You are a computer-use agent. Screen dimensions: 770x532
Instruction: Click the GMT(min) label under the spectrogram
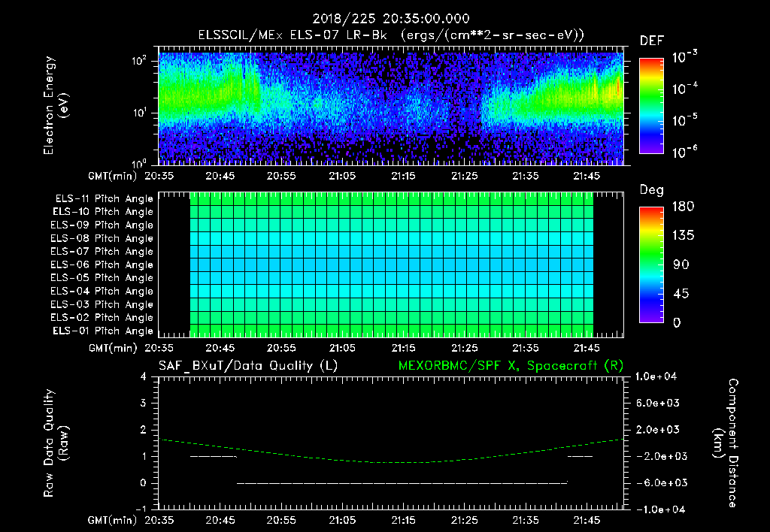113,176
